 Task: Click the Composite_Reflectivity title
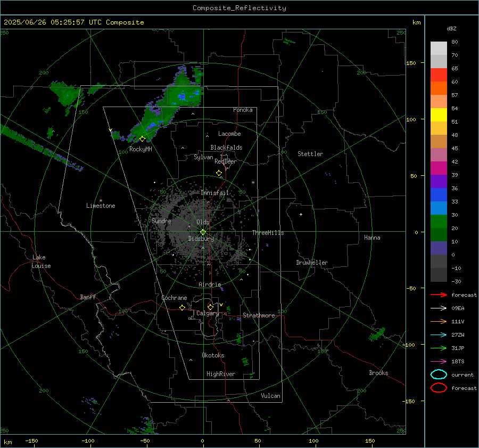coord(239,8)
